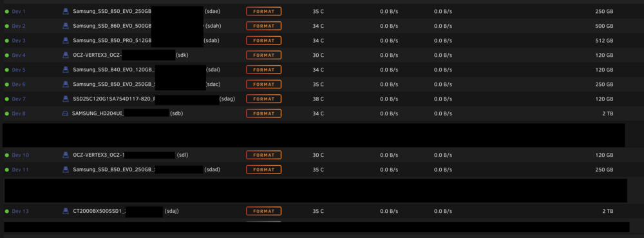Click the drive icon beside Samsung_SSD_850_PRO_512GB
The width and height of the screenshot is (644, 238).
coord(65,41)
